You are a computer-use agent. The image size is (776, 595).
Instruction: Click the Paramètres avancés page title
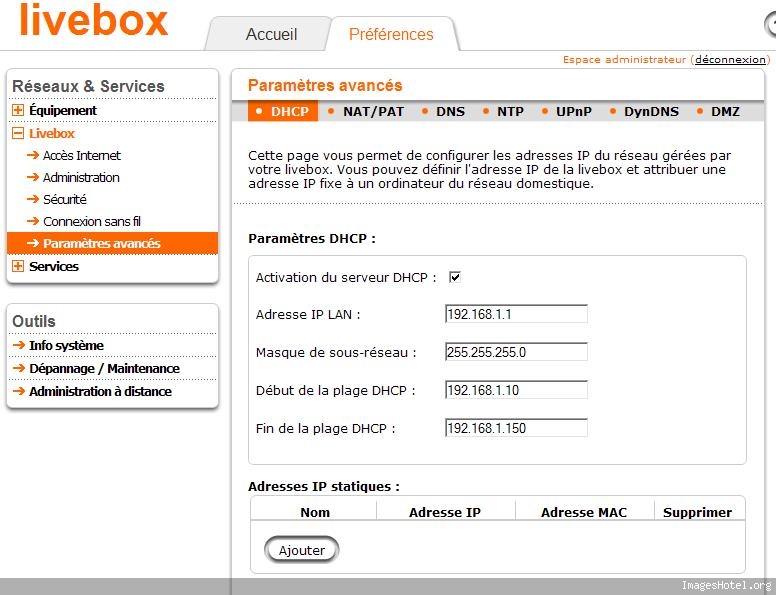click(325, 85)
